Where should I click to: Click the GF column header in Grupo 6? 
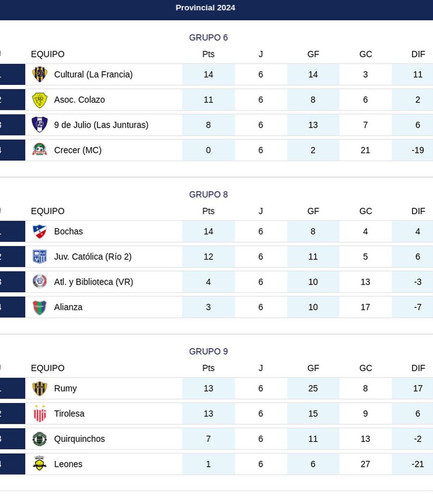point(313,54)
